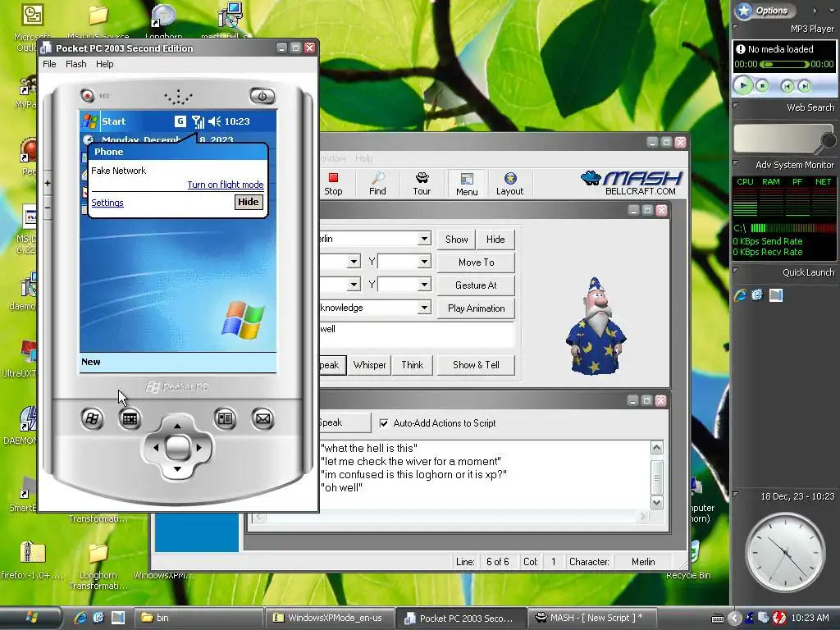Click Show Desktop in the sidebar Quick Launch panel
The width and height of the screenshot is (840, 630).
tap(776, 294)
